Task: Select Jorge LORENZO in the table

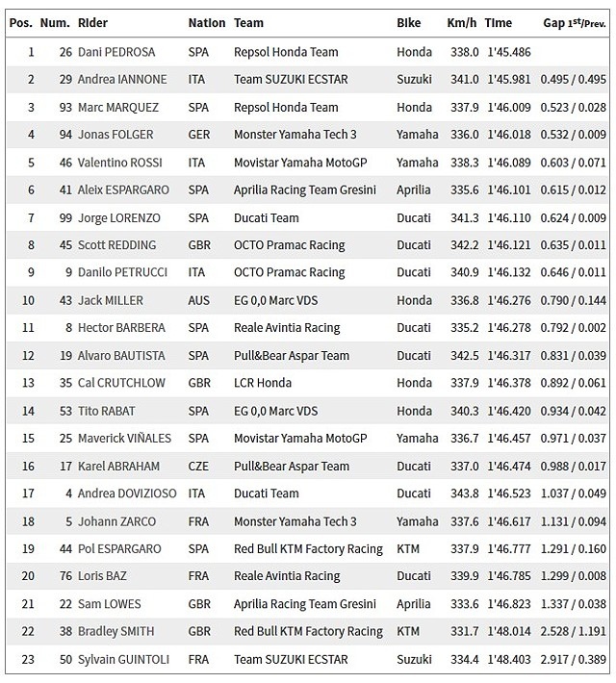Action: click(x=119, y=218)
